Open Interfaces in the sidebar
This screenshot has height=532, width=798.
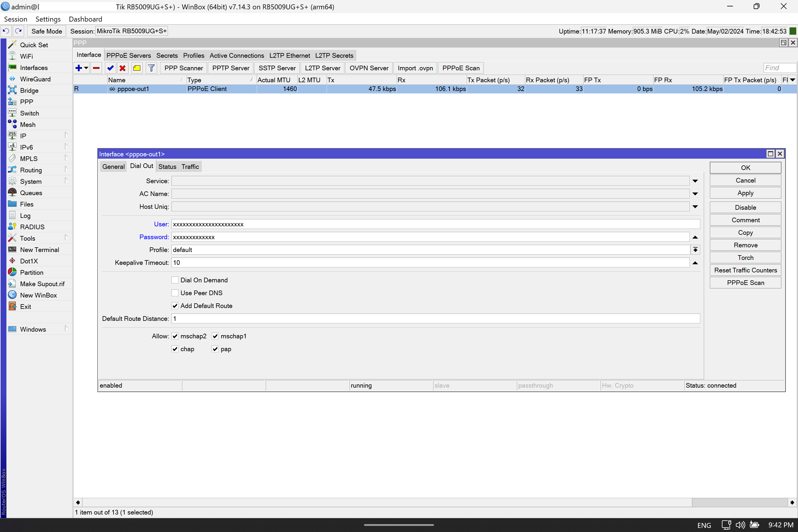(x=34, y=67)
